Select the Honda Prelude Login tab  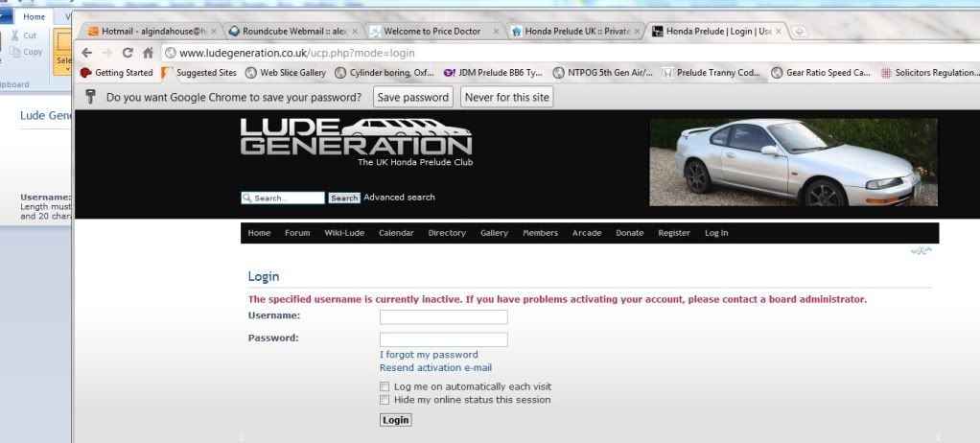click(719, 31)
